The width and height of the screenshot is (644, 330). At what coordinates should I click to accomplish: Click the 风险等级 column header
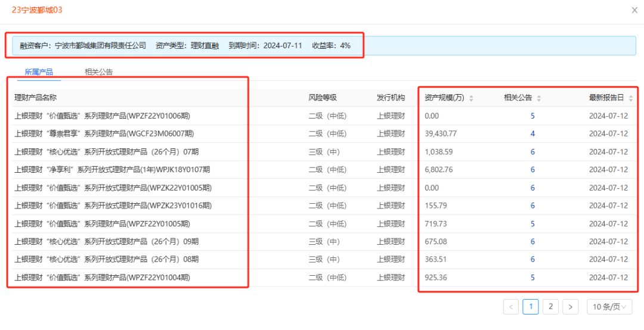tap(323, 98)
